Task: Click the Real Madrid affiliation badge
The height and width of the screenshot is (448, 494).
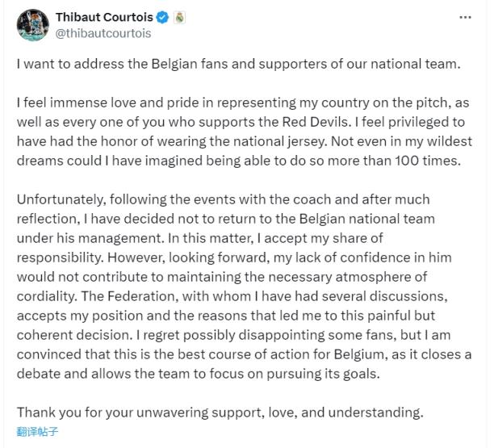Action: 179,18
